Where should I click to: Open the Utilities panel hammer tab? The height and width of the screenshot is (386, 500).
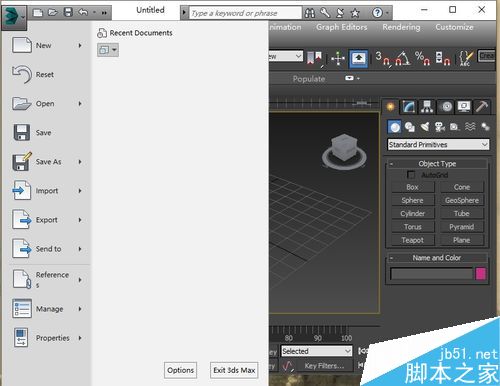[x=482, y=107]
